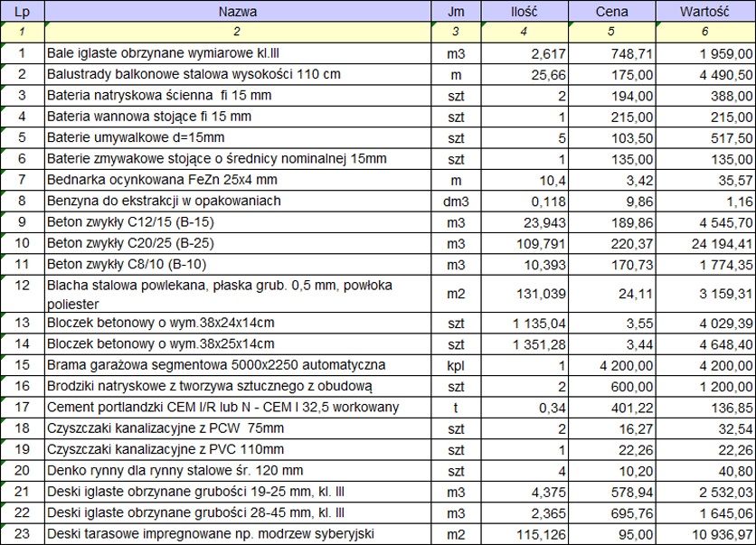
Task: Select 'Brodziki natryskowe z tworzywa sztucznego'
Action: tap(238, 387)
